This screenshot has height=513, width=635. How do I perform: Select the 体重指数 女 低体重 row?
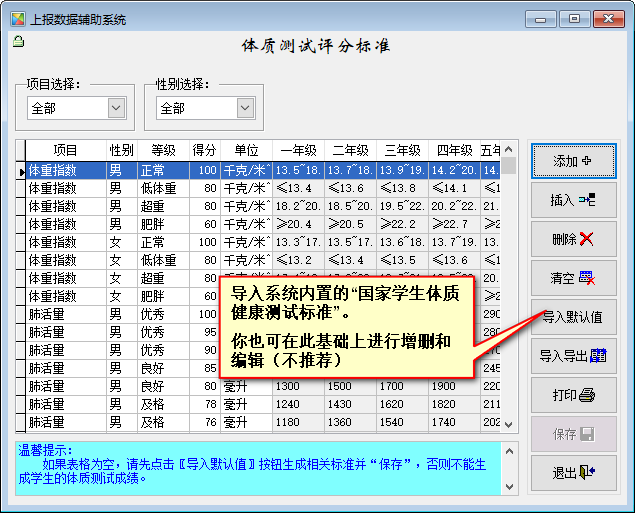point(65,260)
